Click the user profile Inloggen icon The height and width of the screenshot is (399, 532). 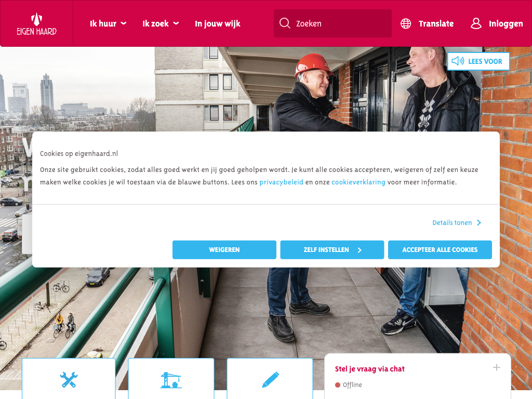(x=476, y=23)
